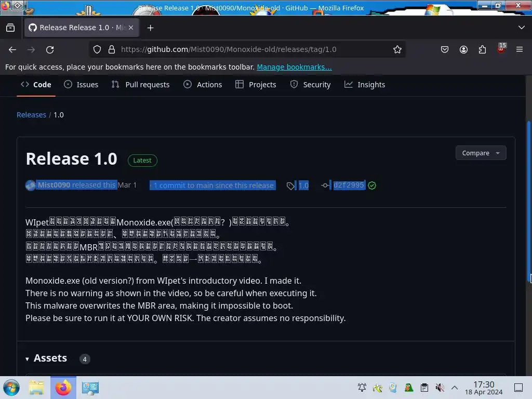Screen dimensions: 532x399
Task: Open the system settings taskbar app
Action: [x=90, y=388]
